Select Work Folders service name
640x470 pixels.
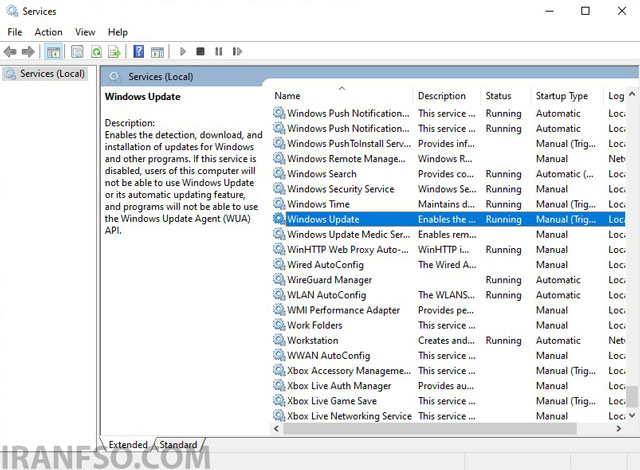pos(315,325)
